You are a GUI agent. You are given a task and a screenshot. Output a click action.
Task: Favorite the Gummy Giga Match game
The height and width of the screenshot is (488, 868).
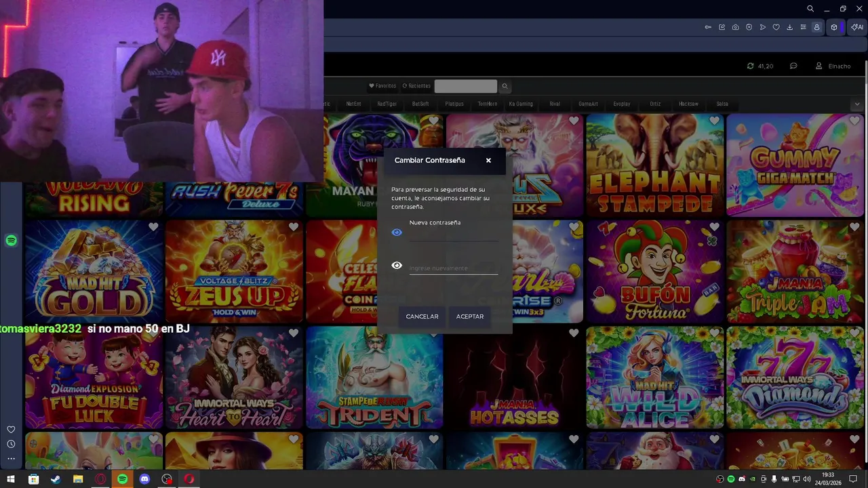(x=854, y=121)
